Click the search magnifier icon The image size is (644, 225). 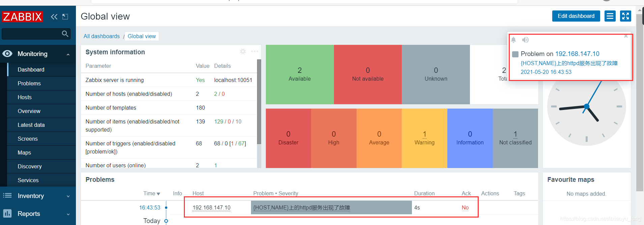click(65, 34)
